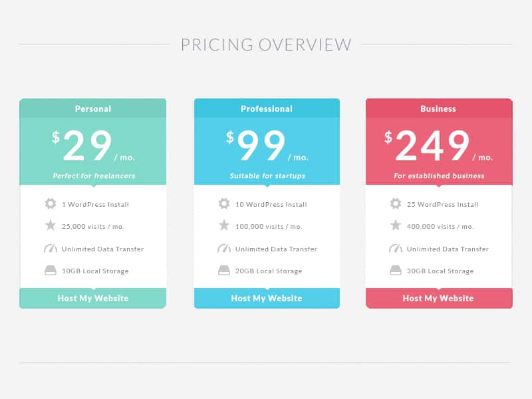Click the star icon beside 400,000 visits
This screenshot has height=399, width=532.
click(396, 225)
